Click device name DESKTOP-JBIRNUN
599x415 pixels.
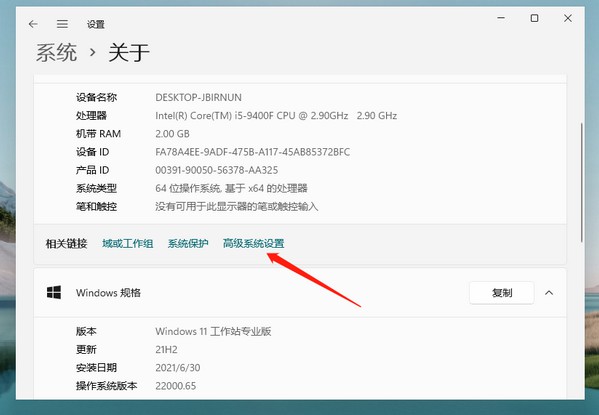coord(198,97)
